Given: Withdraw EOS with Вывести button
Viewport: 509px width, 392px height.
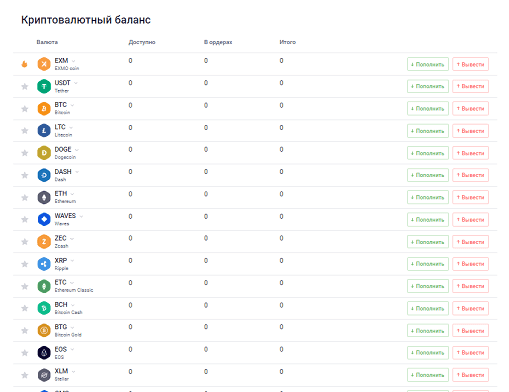Looking at the screenshot, I should click(x=470, y=353).
